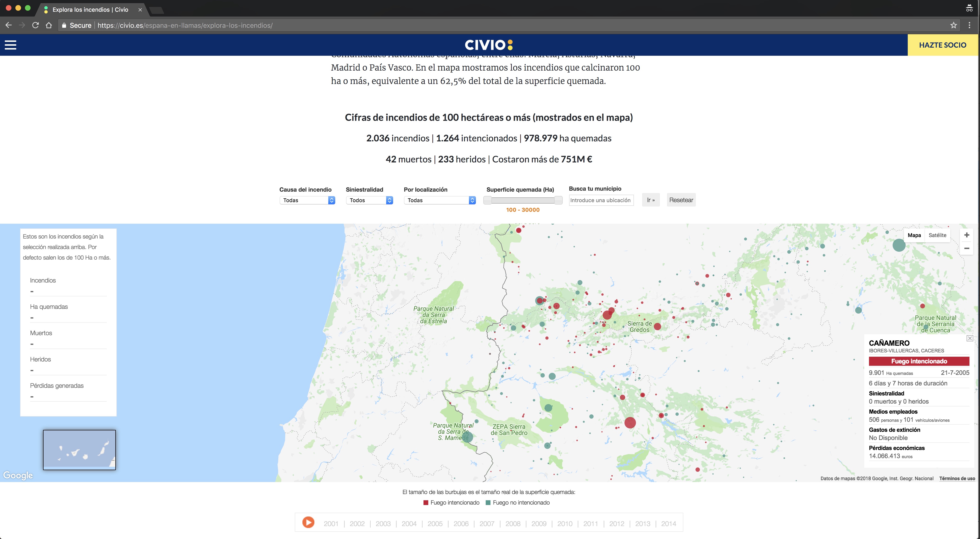This screenshot has height=539, width=980.
Task: Open the incognito indicator icon in title bar
Action: click(969, 8)
